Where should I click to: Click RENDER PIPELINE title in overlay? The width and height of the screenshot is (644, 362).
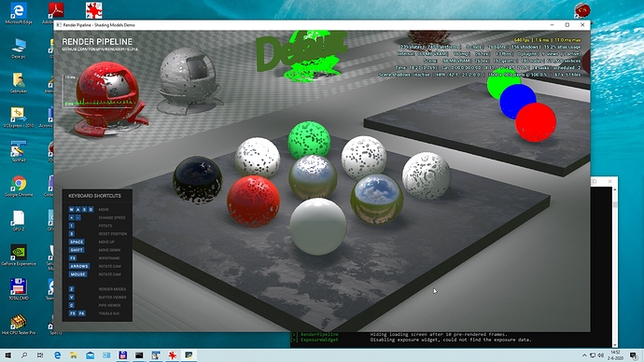pos(97,42)
